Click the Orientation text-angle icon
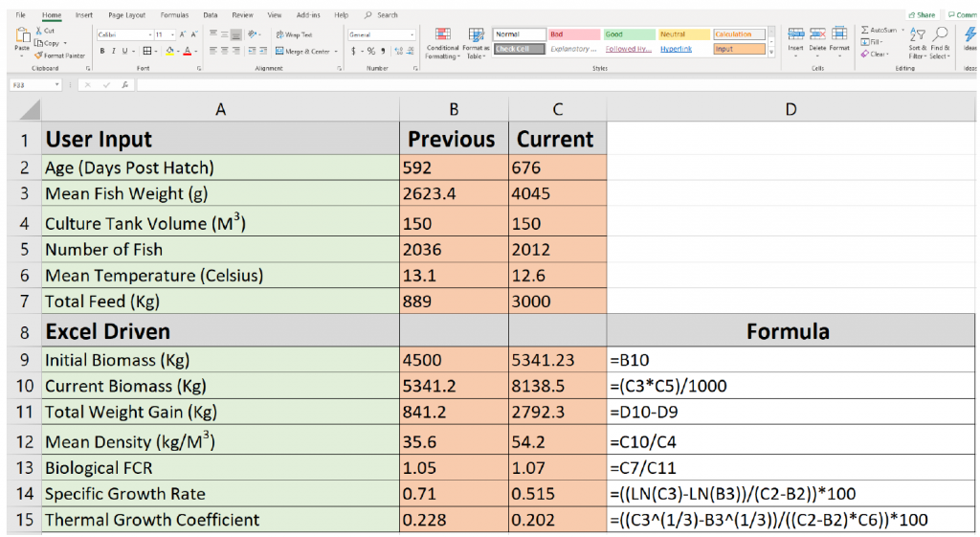Image resolution: width=980 pixels, height=537 pixels. tap(252, 34)
